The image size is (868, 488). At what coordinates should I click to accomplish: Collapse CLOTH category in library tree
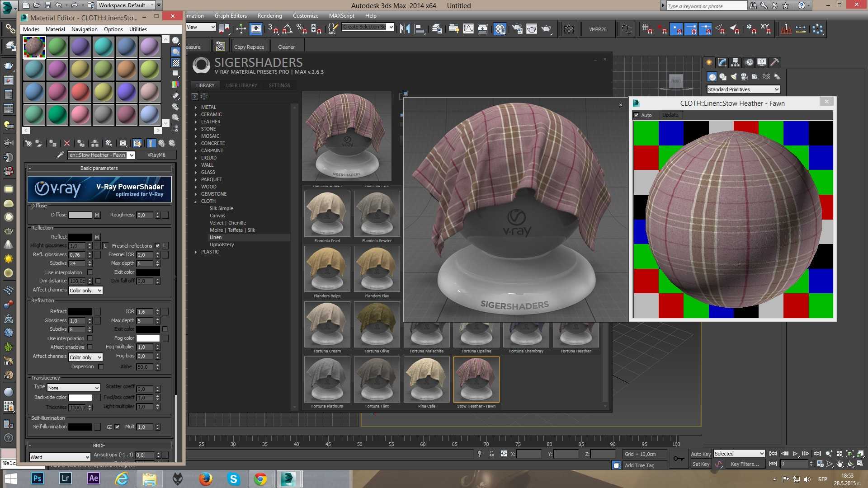coord(196,202)
